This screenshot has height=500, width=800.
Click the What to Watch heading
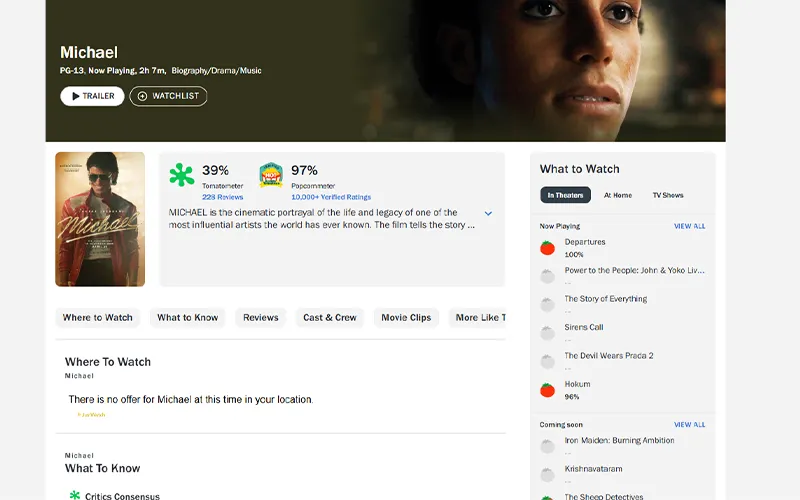pyautogui.click(x=580, y=169)
